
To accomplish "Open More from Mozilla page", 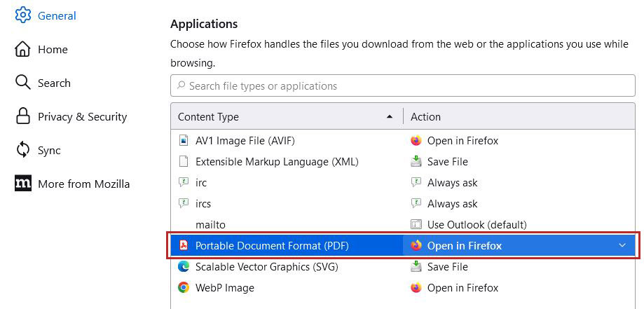I will (x=83, y=184).
